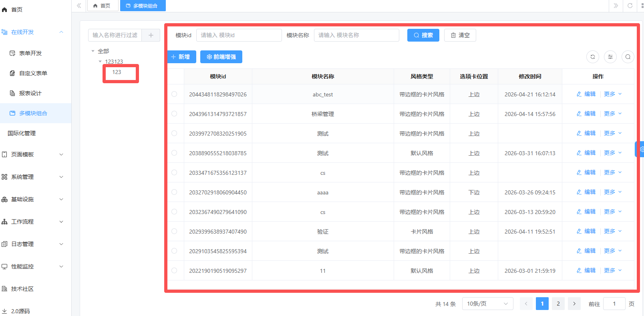This screenshot has height=316, width=644.
Task: Open 表单开发 in the sidebar menu
Action: pos(30,53)
